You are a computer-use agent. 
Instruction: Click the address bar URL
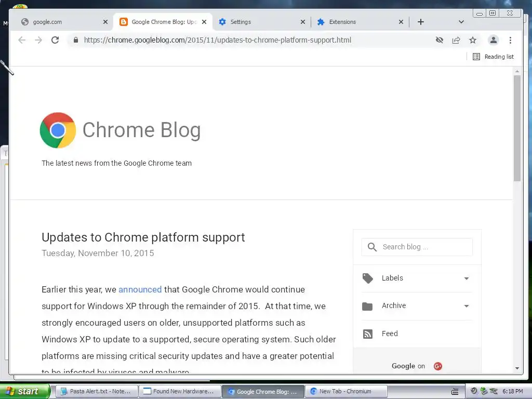(218, 40)
